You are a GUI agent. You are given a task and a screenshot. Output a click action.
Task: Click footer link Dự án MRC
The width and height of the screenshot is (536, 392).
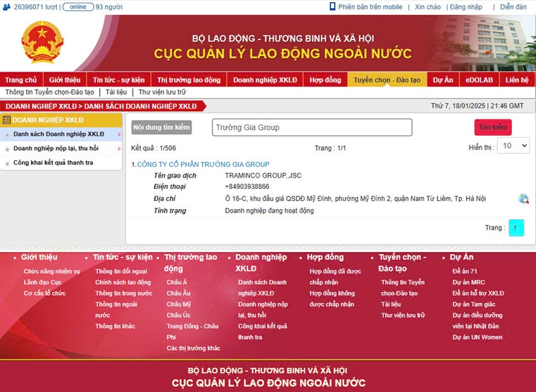tap(468, 282)
